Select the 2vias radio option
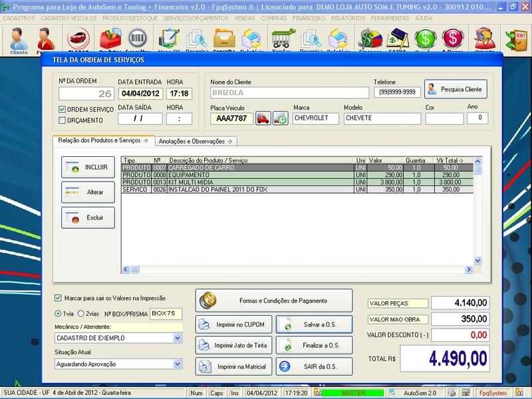532x399 pixels. 81,313
